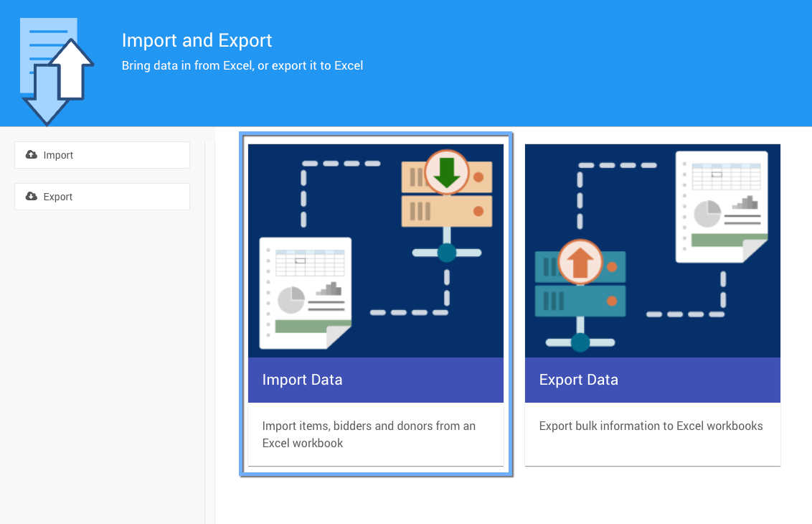This screenshot has height=524, width=812.
Task: Click the spreadsheet document in the Export Data illustration
Action: tap(722, 205)
